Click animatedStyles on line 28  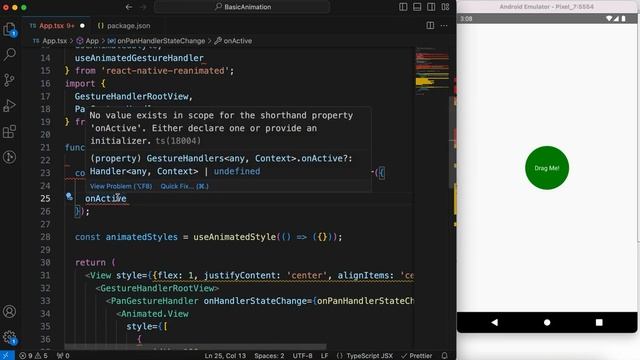(142, 237)
